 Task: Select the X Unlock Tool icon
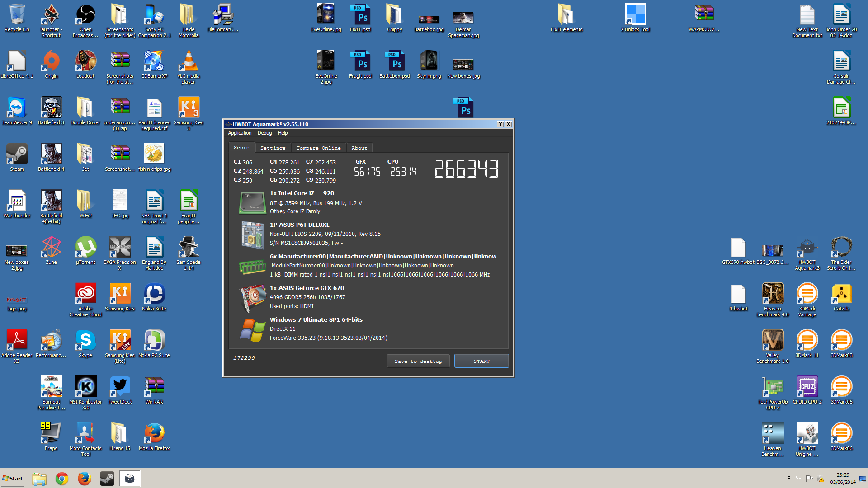(635, 18)
